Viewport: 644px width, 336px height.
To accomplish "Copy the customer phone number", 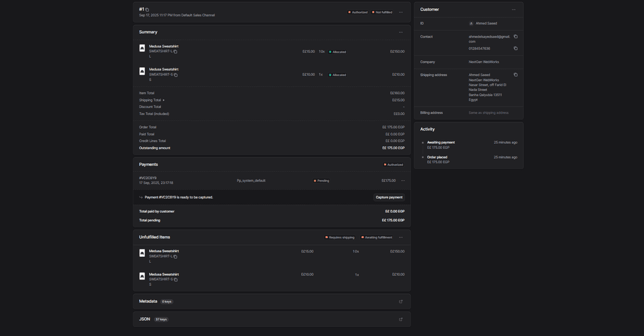I will pyautogui.click(x=516, y=48).
